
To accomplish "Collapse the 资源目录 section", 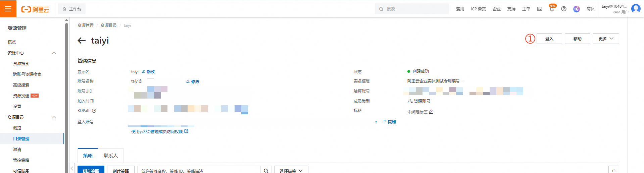I will (x=54, y=117).
